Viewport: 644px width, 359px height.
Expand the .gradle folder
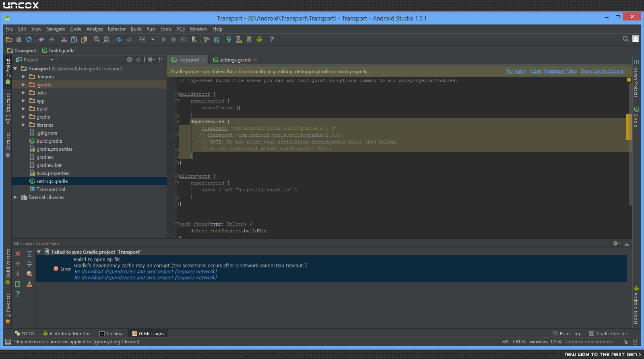pyautogui.click(x=23, y=85)
